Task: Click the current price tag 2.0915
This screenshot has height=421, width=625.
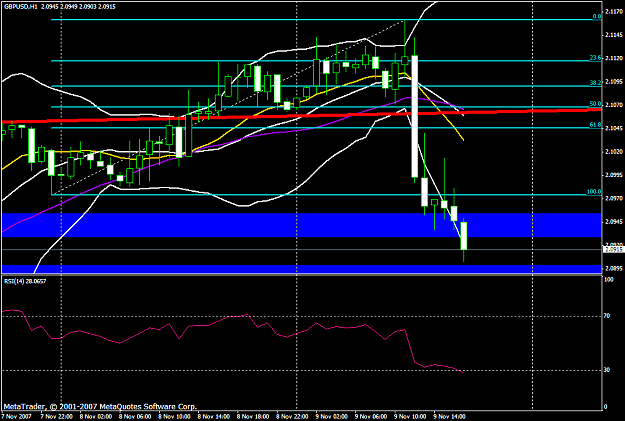Action: click(613, 250)
